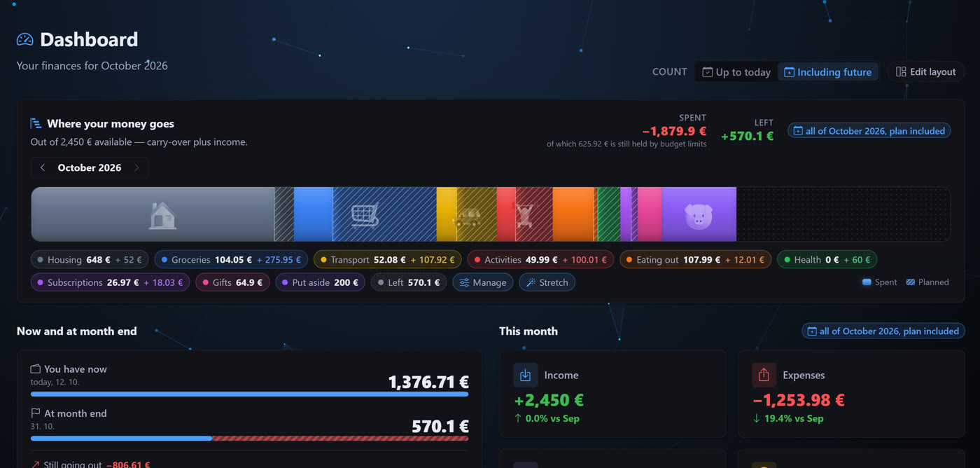
Task: Click the 19.4% vs Sep comparison
Action: (x=788, y=418)
